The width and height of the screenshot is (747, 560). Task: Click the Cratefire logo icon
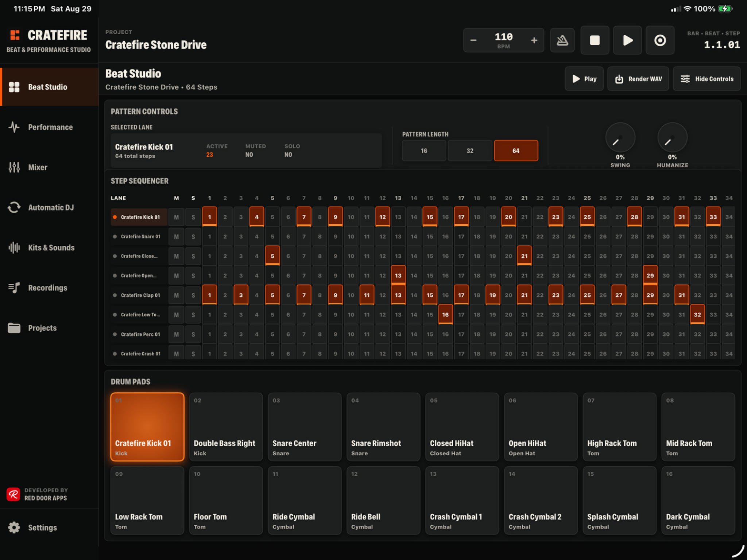(x=15, y=35)
